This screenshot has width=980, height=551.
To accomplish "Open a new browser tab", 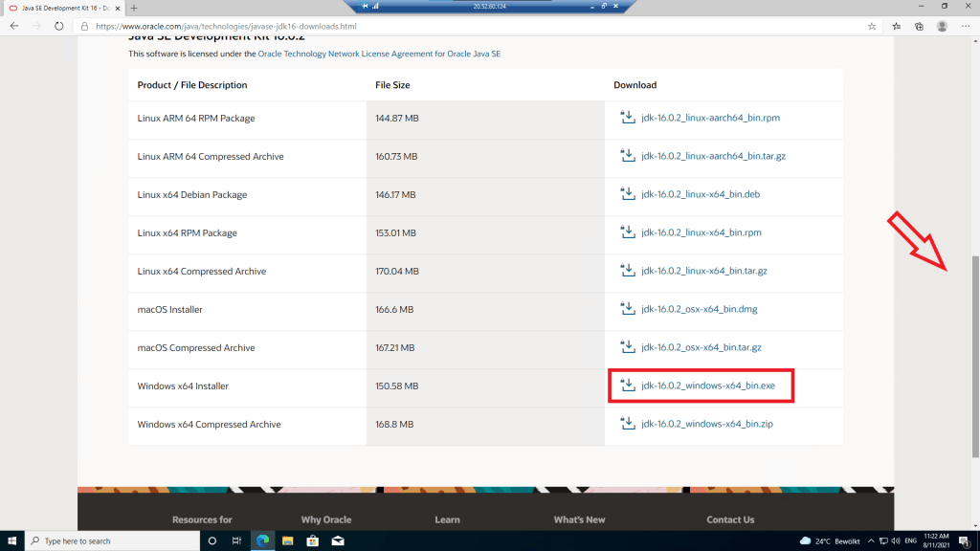I will tap(134, 8).
